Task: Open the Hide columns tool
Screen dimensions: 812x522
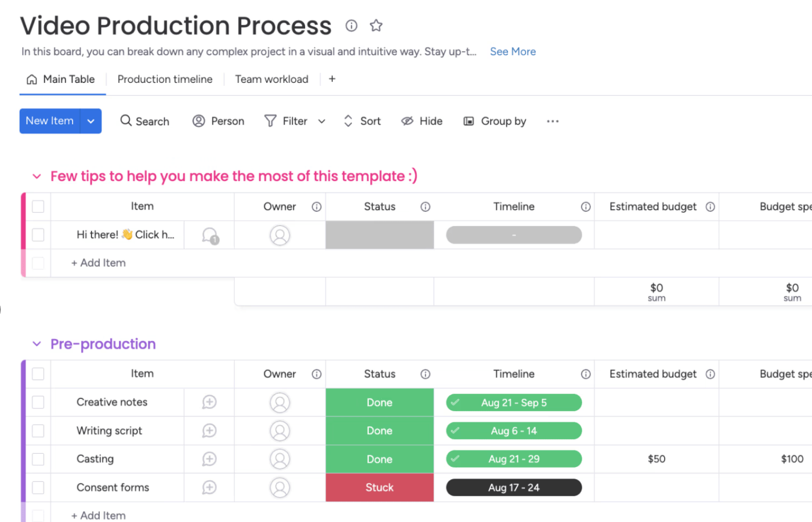Action: tap(422, 121)
